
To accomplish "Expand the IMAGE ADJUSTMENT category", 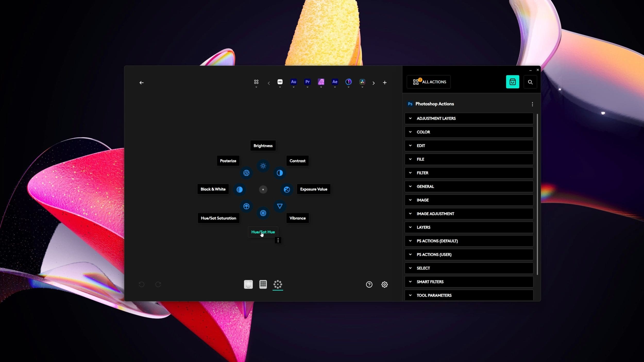I will tap(469, 214).
